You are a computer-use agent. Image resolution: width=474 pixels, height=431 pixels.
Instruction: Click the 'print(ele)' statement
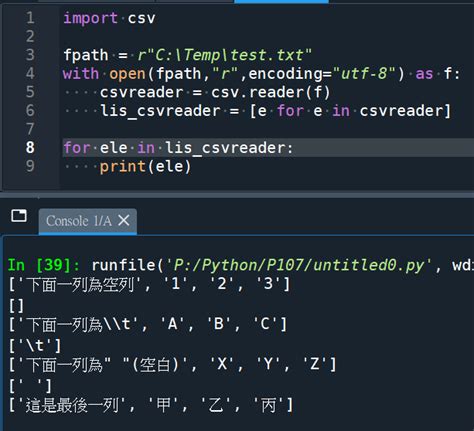point(145,166)
